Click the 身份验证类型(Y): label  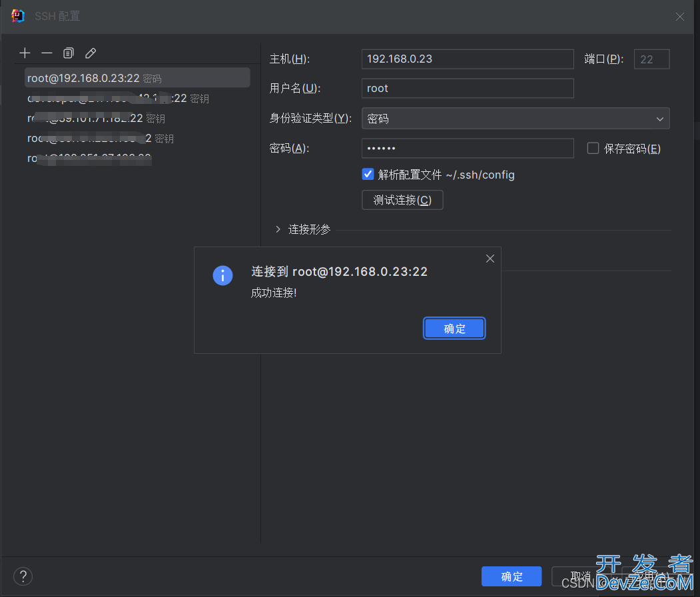tap(310, 119)
